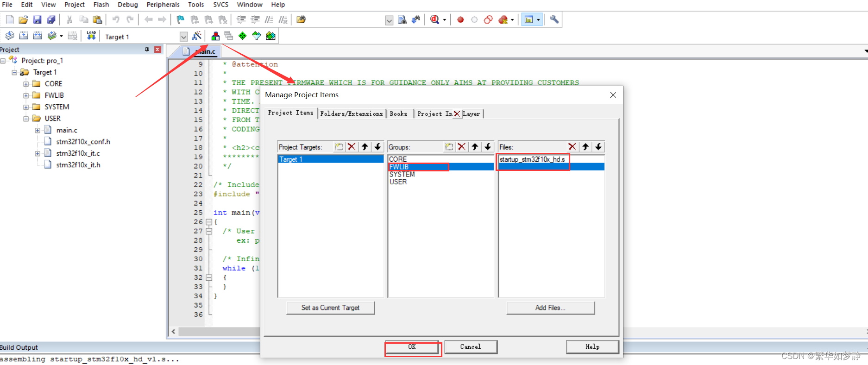This screenshot has width=868, height=365.
Task: Click the Indent selection icon
Action: pos(241,19)
